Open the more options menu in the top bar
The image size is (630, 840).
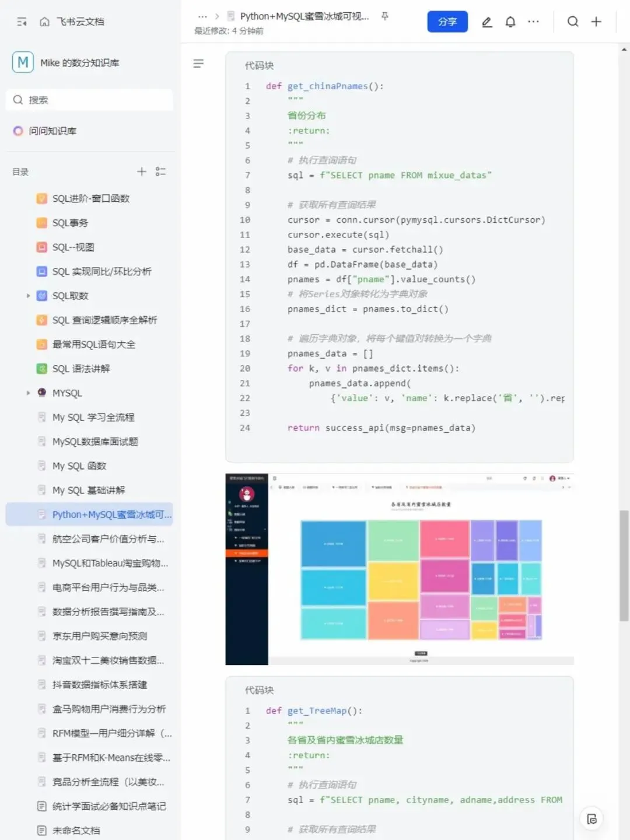[533, 22]
